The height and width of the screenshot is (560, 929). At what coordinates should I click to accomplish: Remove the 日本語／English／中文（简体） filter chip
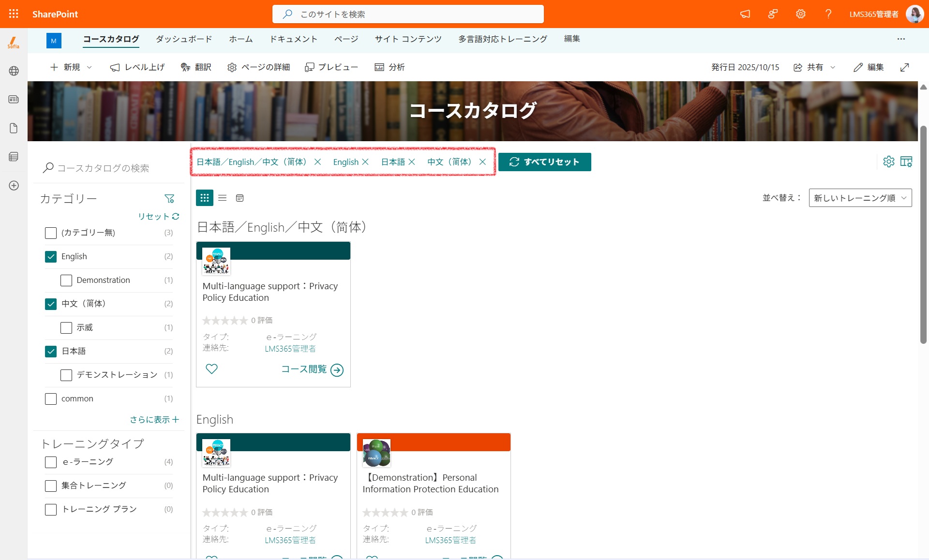click(x=318, y=162)
